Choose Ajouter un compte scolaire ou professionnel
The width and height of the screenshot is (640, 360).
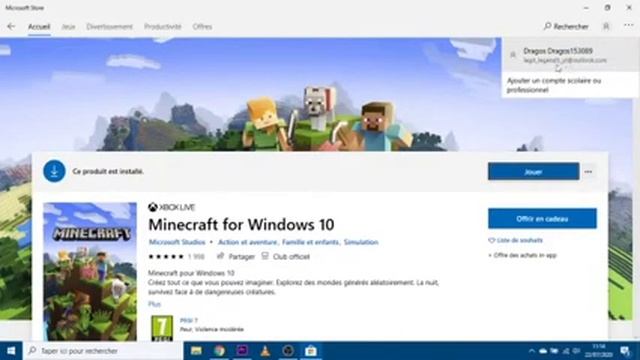tap(570, 85)
